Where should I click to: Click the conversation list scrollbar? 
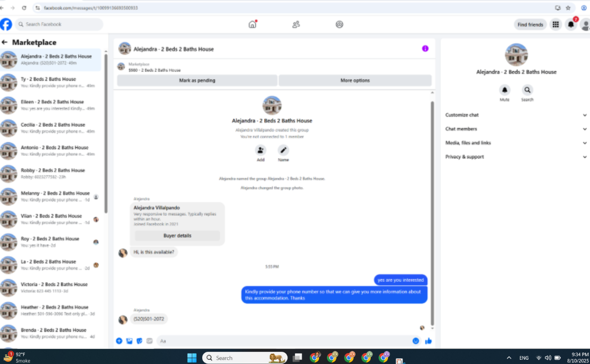click(x=106, y=134)
